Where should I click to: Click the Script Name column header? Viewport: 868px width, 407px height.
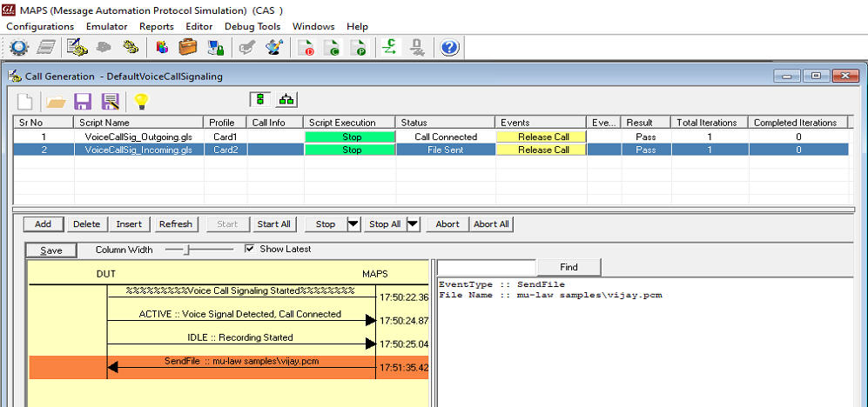(138, 123)
